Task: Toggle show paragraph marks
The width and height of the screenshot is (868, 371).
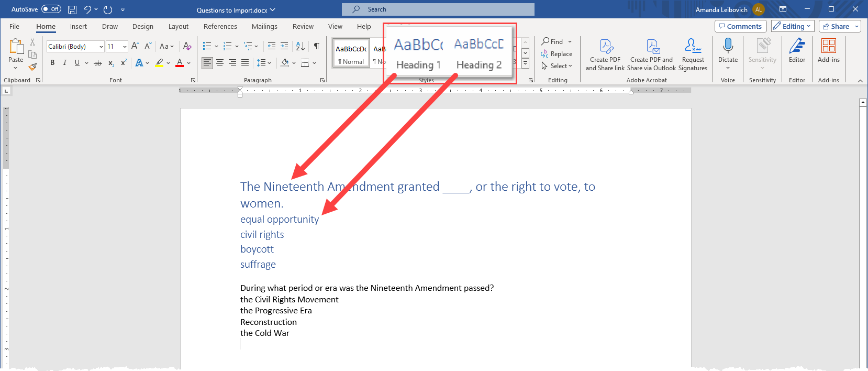Action: tap(317, 46)
